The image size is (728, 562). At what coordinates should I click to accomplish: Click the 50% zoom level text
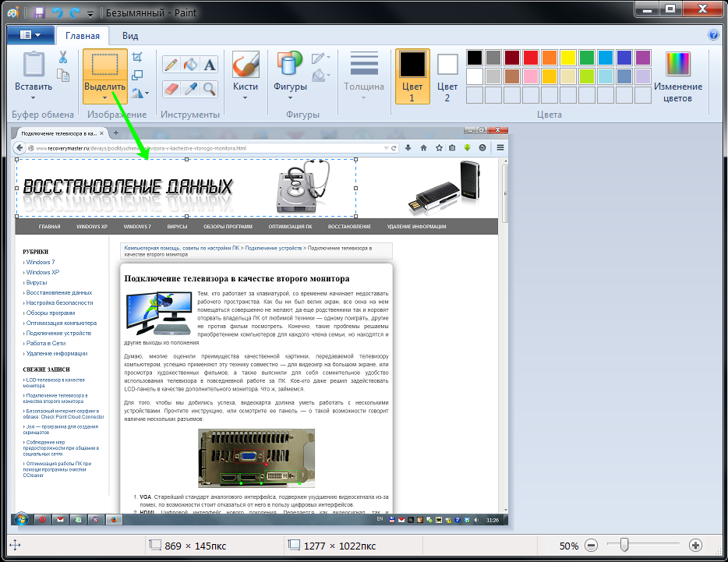569,546
